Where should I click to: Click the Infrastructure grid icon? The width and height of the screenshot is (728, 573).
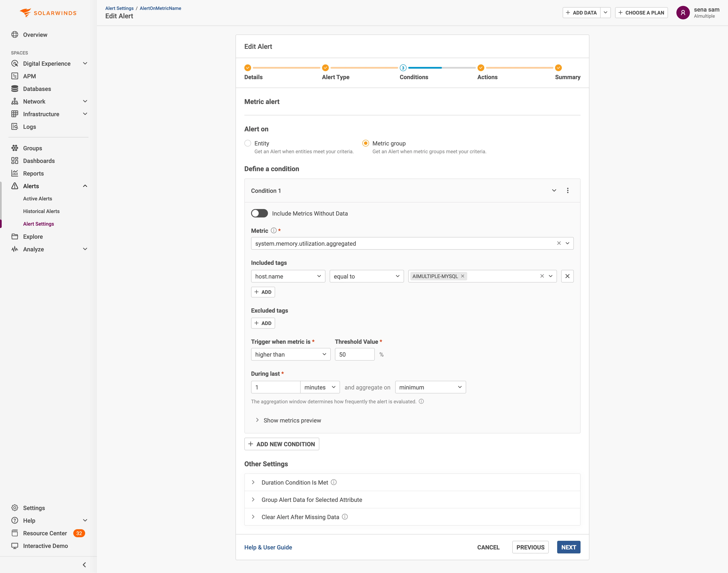(x=15, y=114)
